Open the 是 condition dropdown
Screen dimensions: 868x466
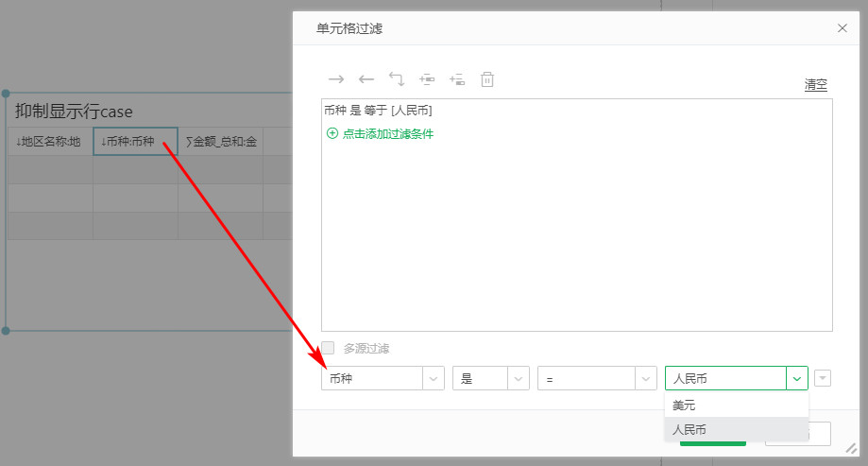coord(518,378)
